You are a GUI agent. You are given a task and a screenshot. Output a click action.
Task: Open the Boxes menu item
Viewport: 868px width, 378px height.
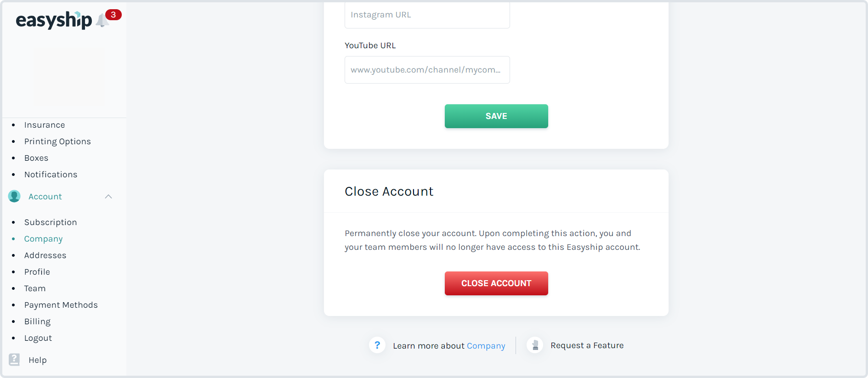coord(36,158)
